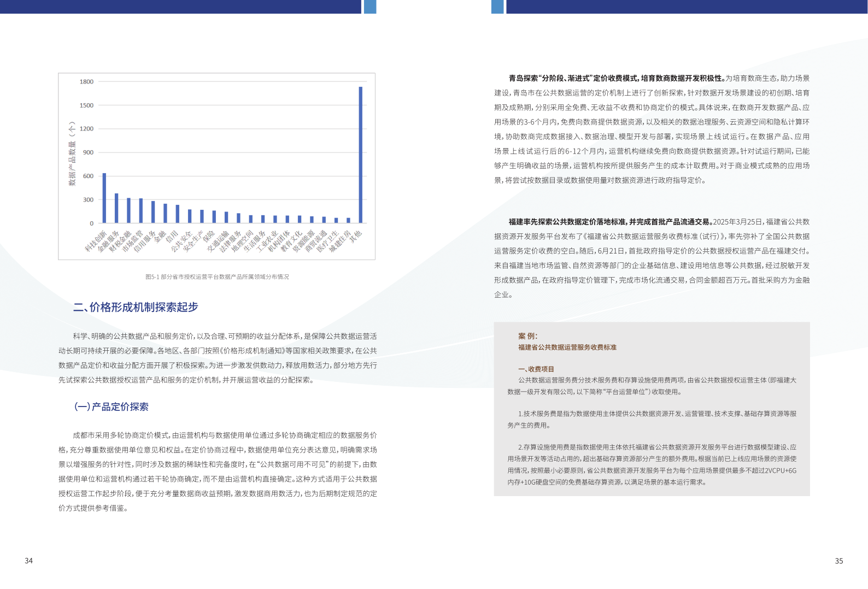The height and width of the screenshot is (589, 868).
Task: Click the paragraph line starting '科学、明确的公共数据产品和服务定价'
Action: tap(225, 336)
